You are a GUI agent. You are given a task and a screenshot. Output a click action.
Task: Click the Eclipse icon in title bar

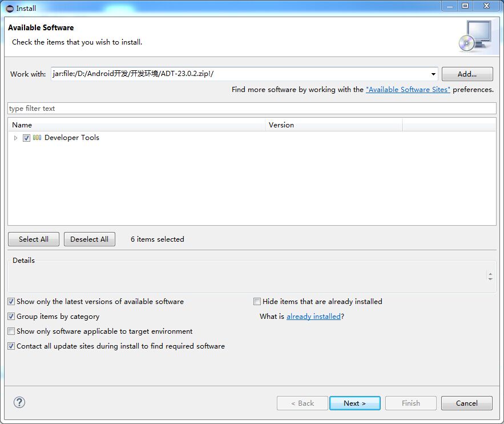(x=10, y=8)
